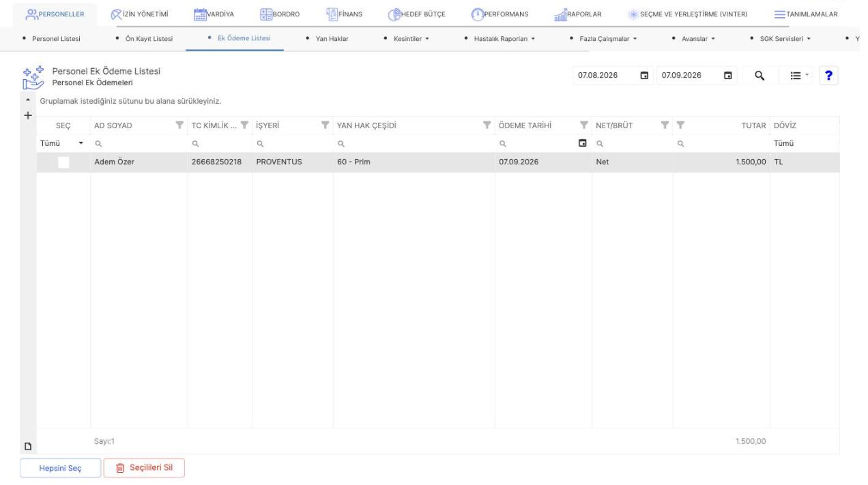Open the YAN HAK ÇEŞİDİ column filter icon
Viewport: 868px width, 485px height.
(x=487, y=125)
